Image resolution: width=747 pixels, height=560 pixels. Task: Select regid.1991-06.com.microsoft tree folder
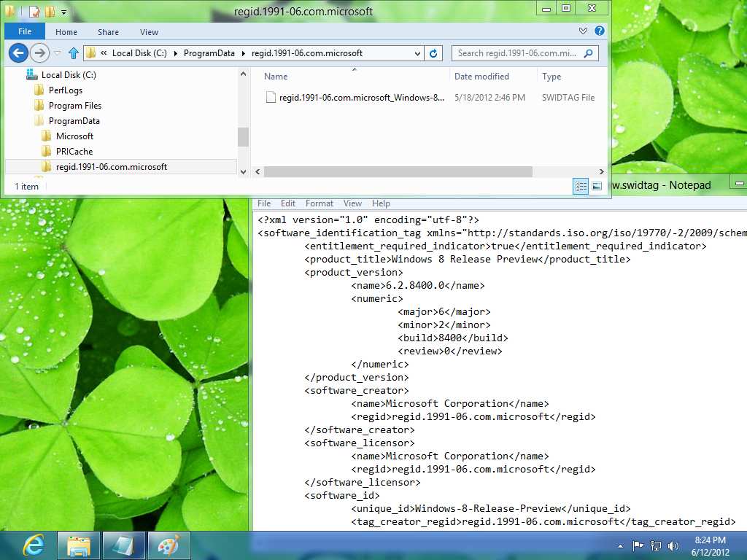tap(112, 167)
